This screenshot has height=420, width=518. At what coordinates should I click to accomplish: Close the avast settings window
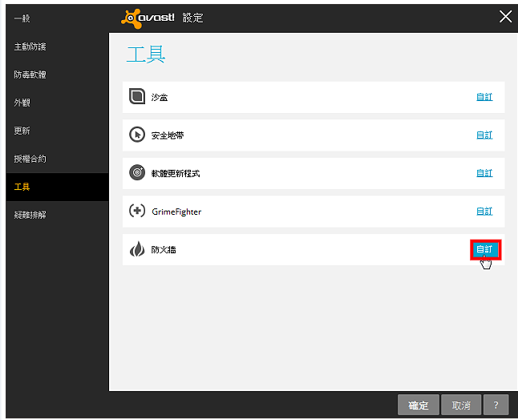click(505, 16)
